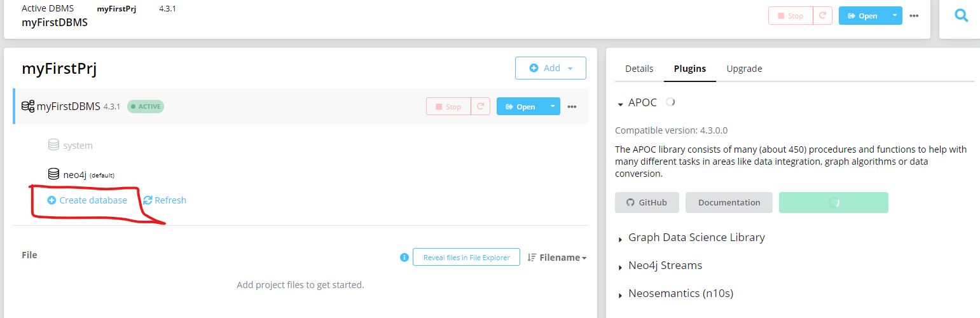The image size is (980, 318).
Task: Expand the Neo4j Streams plugin section
Action: tap(665, 266)
